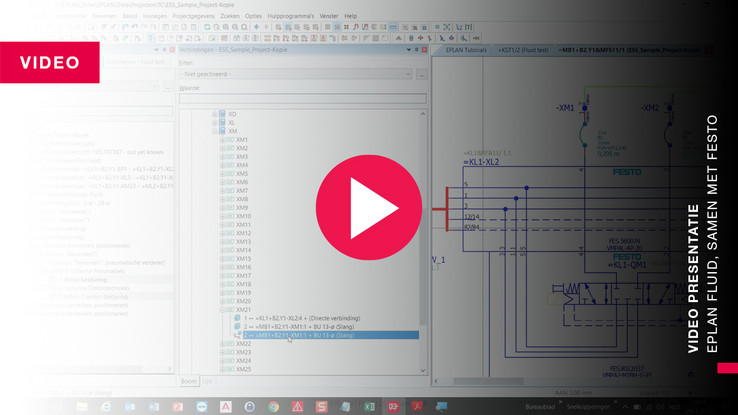Screen dimensions: 738x415
Task: Open the red A app in the taskbar
Action: pos(226,407)
